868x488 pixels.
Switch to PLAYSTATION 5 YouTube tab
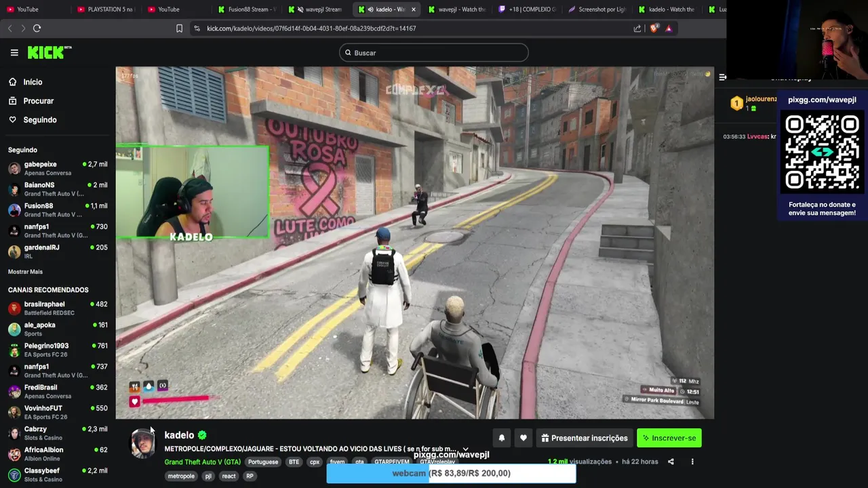[105, 9]
